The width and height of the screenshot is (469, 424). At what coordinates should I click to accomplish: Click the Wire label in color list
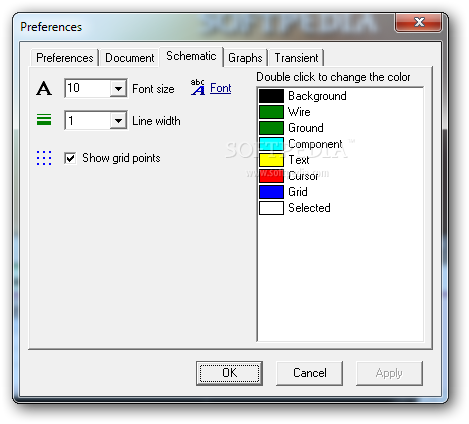(299, 112)
